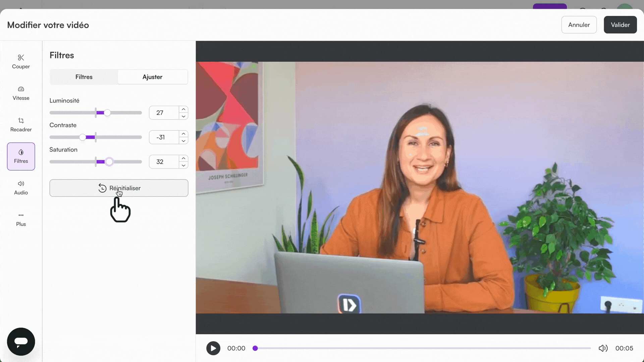This screenshot has height=362, width=644.
Task: Switch to the Ajuster tab
Action: pyautogui.click(x=152, y=77)
